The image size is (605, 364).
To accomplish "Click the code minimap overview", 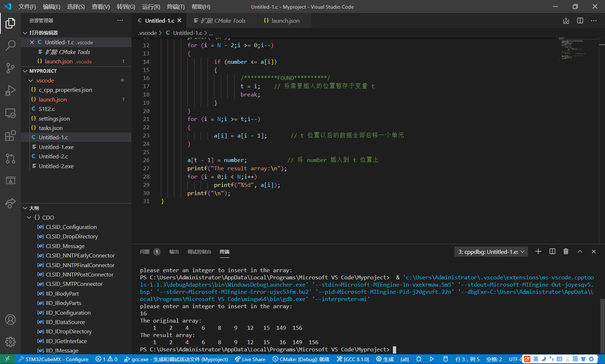I will 578,48.
